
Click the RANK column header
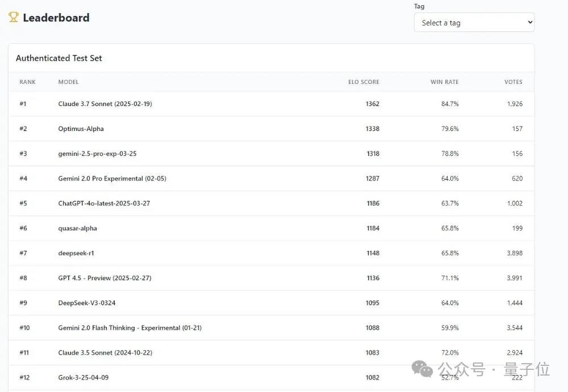(x=27, y=82)
